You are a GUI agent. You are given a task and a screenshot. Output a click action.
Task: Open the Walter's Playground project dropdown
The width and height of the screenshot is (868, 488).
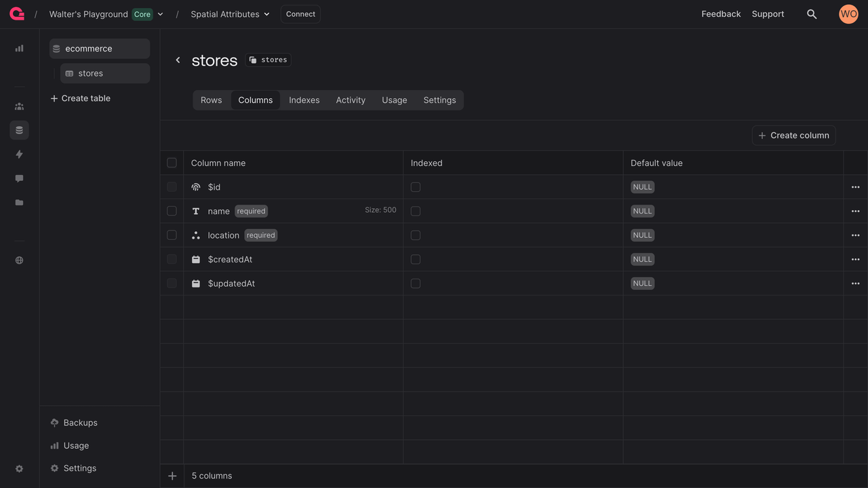coord(160,14)
